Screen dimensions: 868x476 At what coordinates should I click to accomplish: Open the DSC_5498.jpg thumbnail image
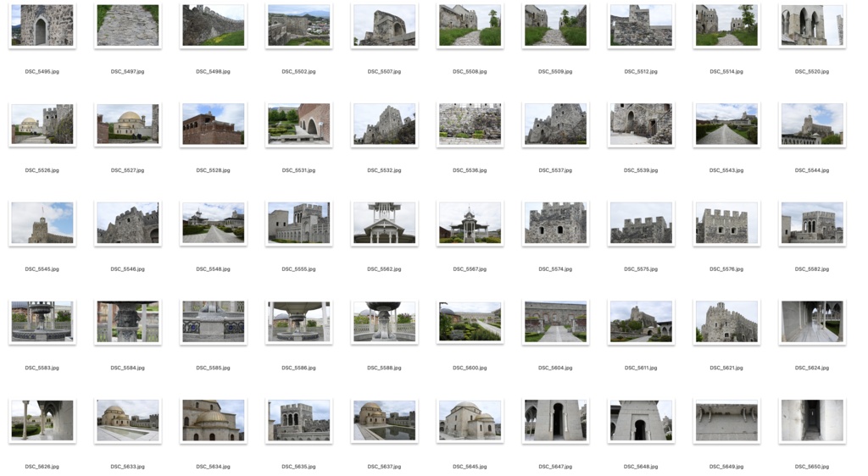[213, 25]
